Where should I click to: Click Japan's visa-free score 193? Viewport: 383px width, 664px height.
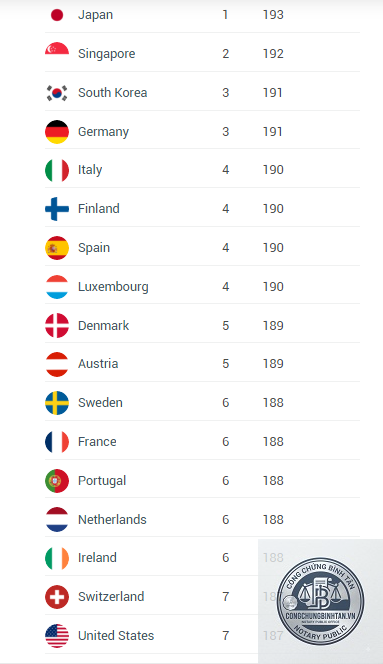click(x=273, y=15)
